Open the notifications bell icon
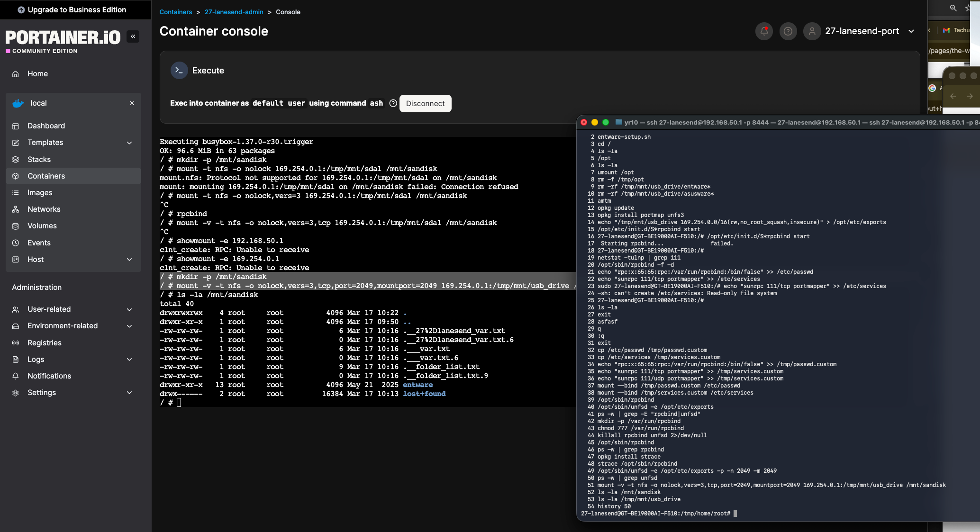 point(764,31)
